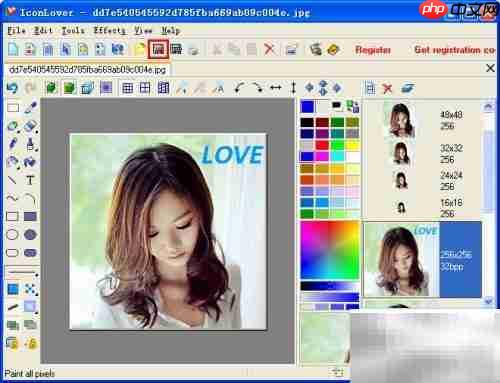Click the red X delete icon in the main toolbar
500x383 pixels.
[269, 49]
